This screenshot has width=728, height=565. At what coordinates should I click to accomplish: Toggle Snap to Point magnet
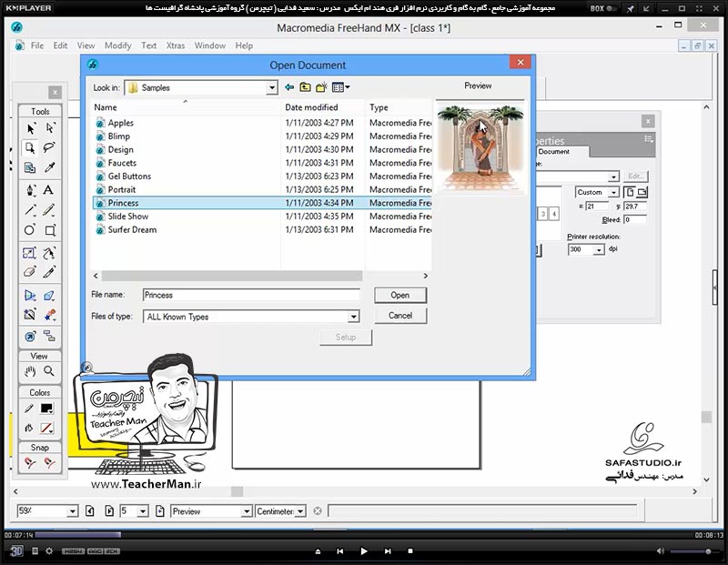[x=30, y=463]
